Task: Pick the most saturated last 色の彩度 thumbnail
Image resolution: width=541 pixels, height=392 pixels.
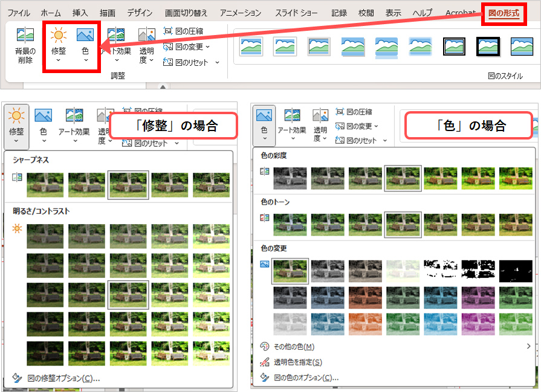Action: tap(516, 178)
